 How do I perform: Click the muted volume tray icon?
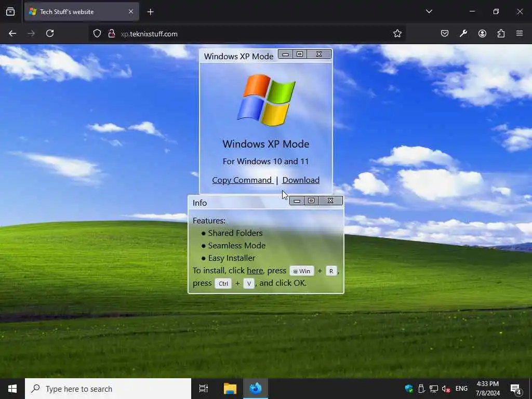pyautogui.click(x=446, y=389)
